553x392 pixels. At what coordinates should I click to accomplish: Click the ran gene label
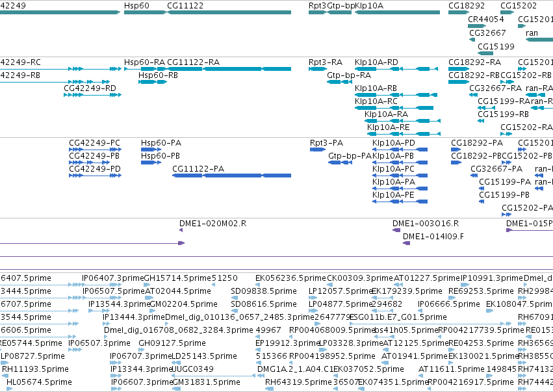point(532,33)
